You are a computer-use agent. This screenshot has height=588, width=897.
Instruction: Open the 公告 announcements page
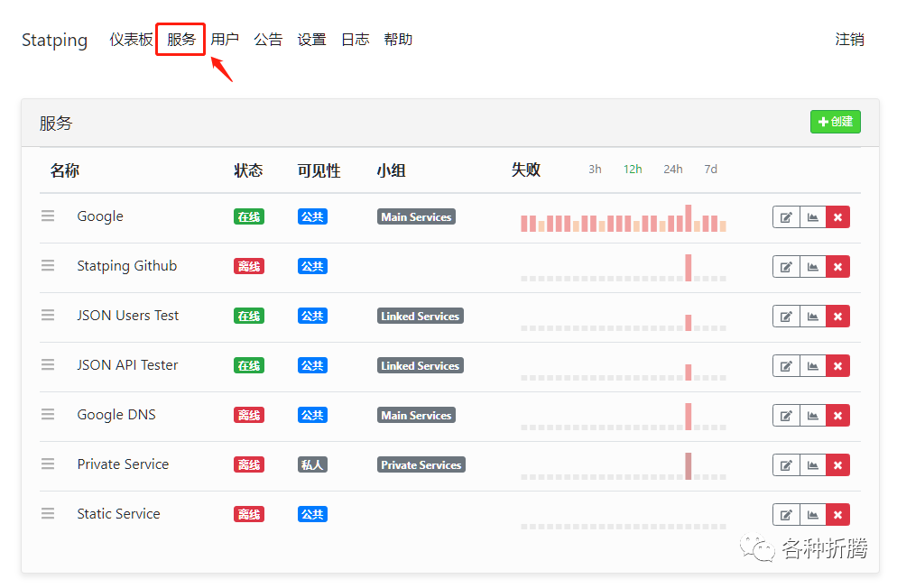(268, 40)
